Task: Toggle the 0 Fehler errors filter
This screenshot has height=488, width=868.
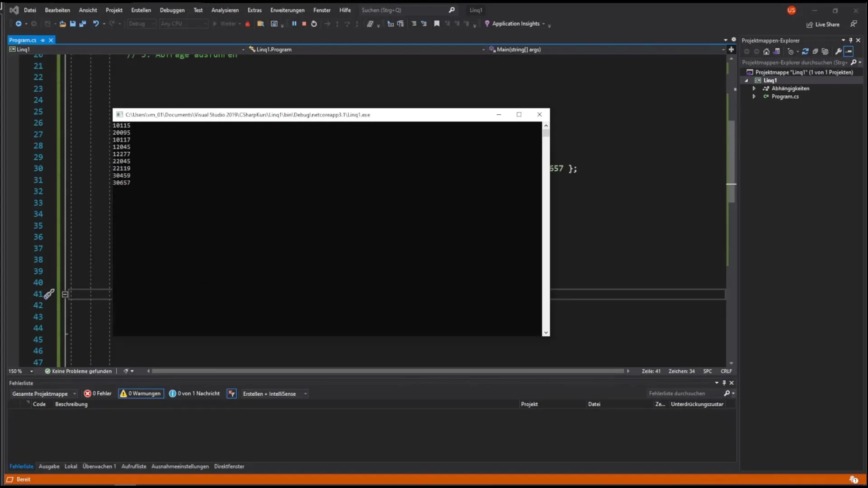Action: tap(98, 394)
